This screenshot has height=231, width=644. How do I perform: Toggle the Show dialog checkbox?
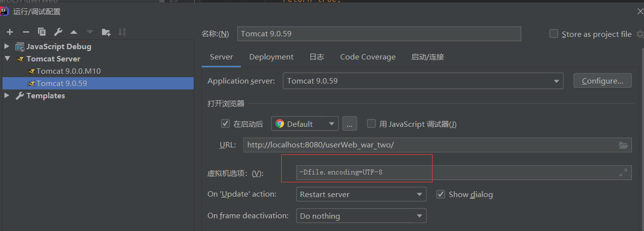click(440, 194)
